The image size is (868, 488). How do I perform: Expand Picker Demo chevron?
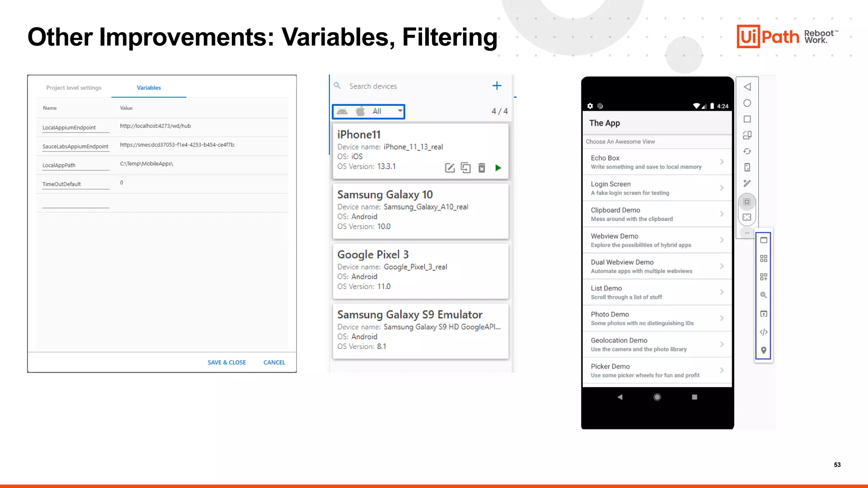722,370
